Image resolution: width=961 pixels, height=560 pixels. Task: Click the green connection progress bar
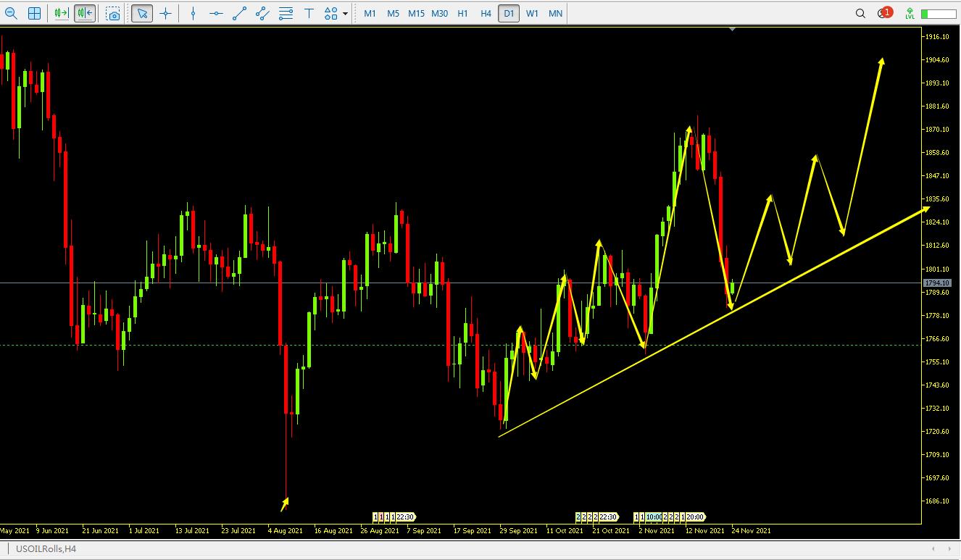click(x=939, y=14)
